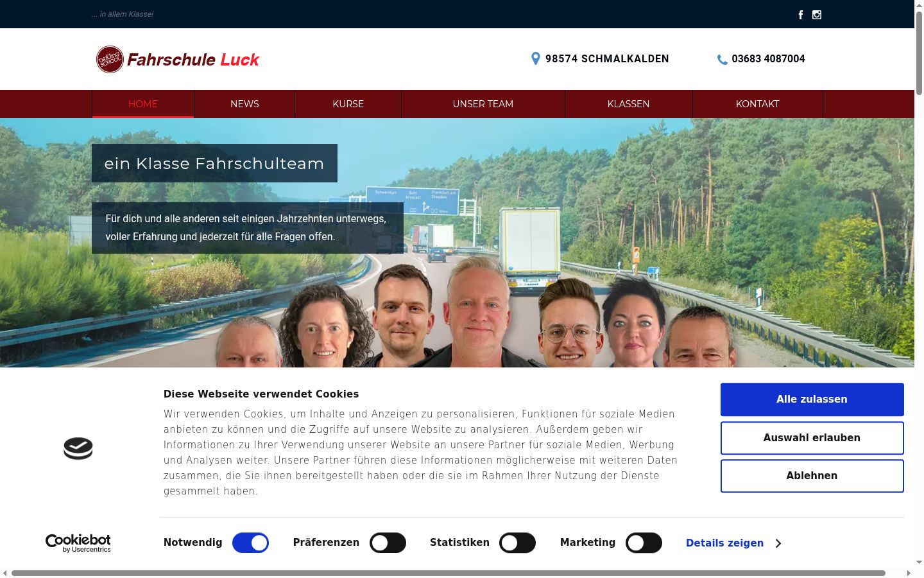Open the NEWS menu item
This screenshot has height=578, width=924.
point(244,104)
